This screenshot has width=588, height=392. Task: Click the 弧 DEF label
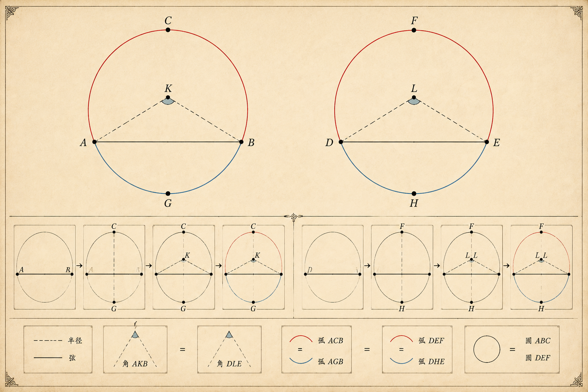click(431, 341)
